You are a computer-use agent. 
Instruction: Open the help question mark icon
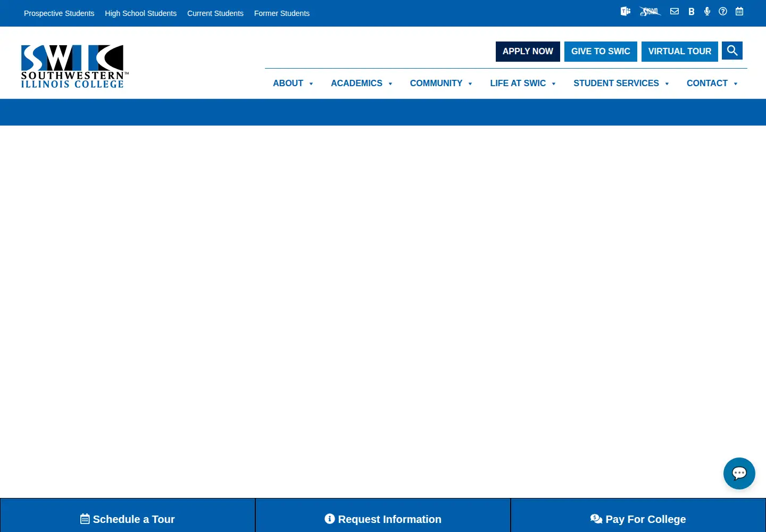pos(723,11)
